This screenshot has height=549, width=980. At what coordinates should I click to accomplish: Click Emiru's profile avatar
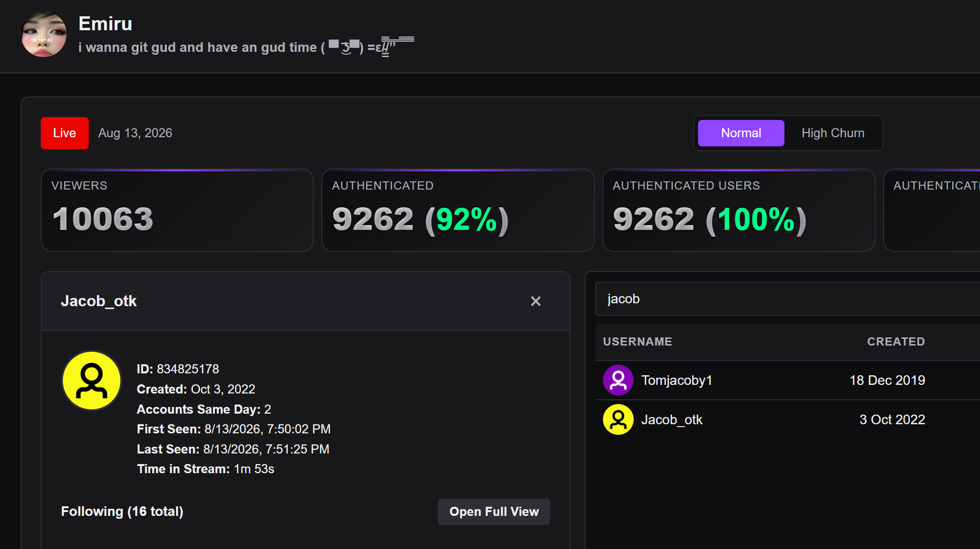44,35
